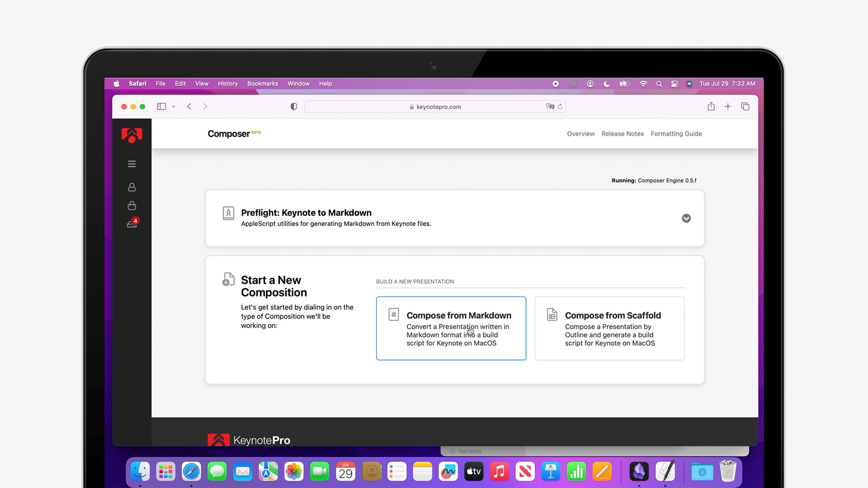Click the Preflight AppleScript document icon
Screen dimensions: 868x488
[229, 213]
